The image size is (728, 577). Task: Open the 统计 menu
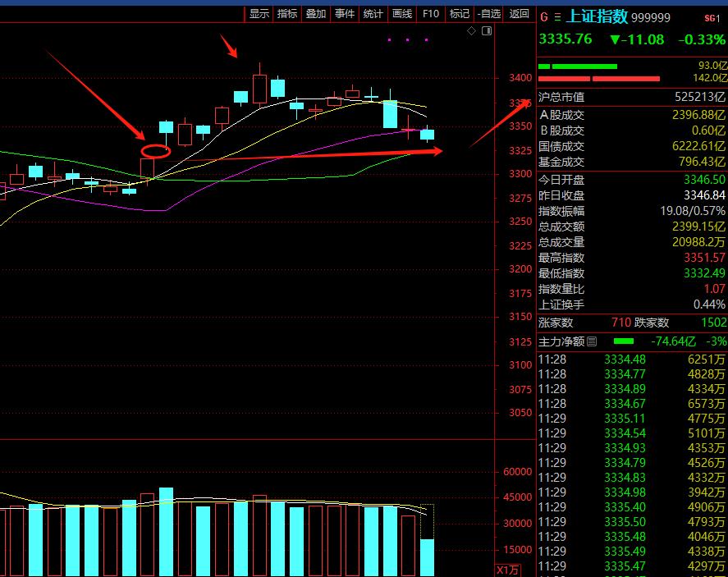(x=373, y=14)
